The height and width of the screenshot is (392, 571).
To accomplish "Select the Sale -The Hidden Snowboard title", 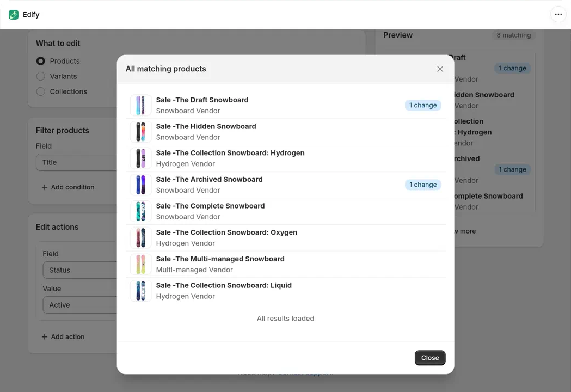I will tap(206, 126).
